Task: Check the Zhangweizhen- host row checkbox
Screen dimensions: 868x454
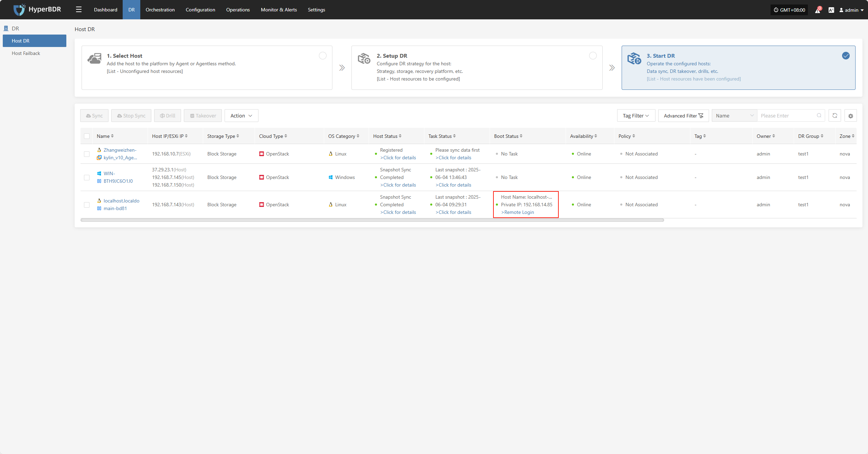Action: (x=87, y=154)
